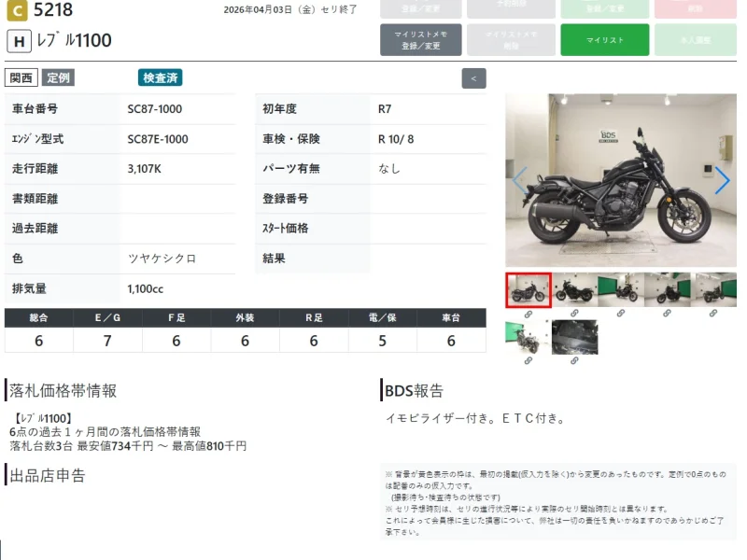Select the second side-view thumbnail

574,289
